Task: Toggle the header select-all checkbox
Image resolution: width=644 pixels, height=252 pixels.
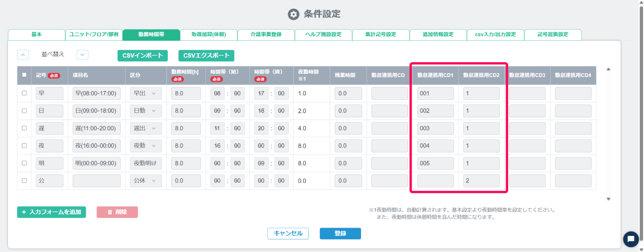Action: pos(24,75)
